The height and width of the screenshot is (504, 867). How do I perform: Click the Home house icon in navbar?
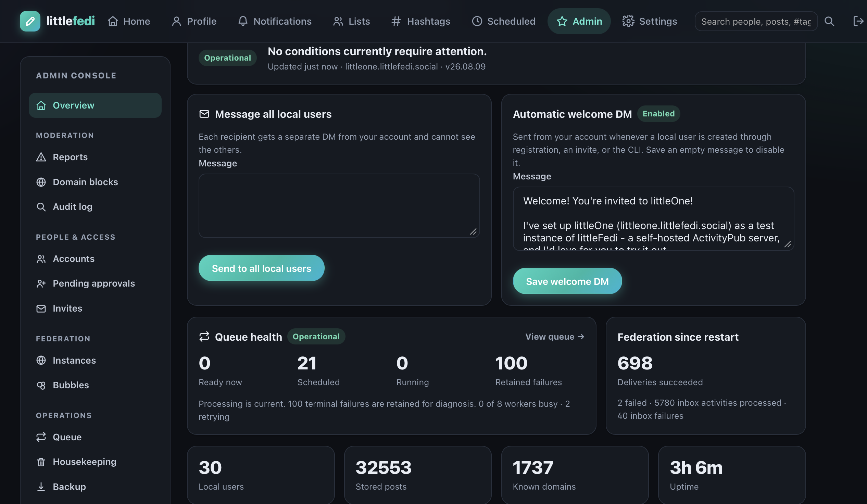coord(113,21)
